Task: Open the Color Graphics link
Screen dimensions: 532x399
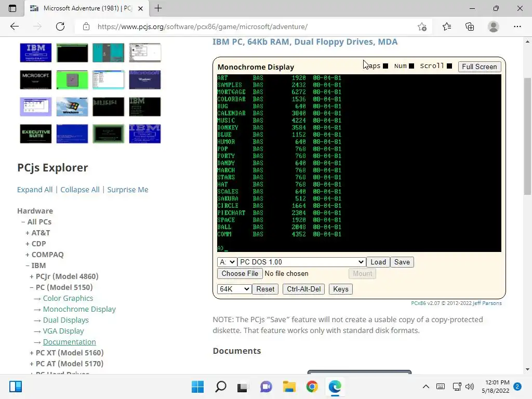Action: [68, 298]
